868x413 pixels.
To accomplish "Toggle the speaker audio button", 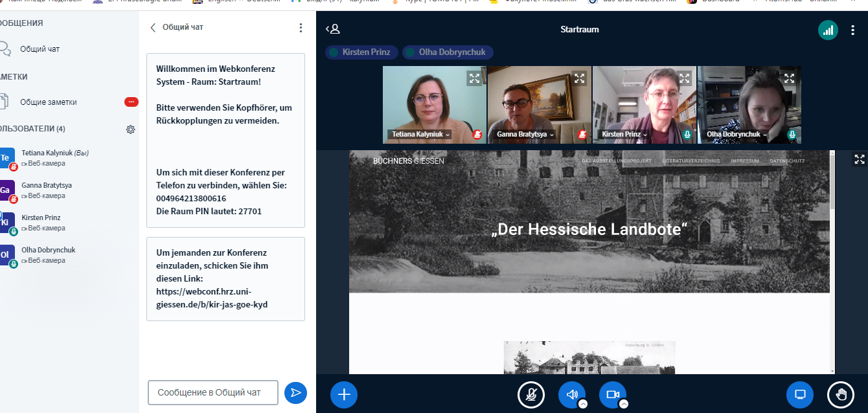I will pyautogui.click(x=571, y=394).
